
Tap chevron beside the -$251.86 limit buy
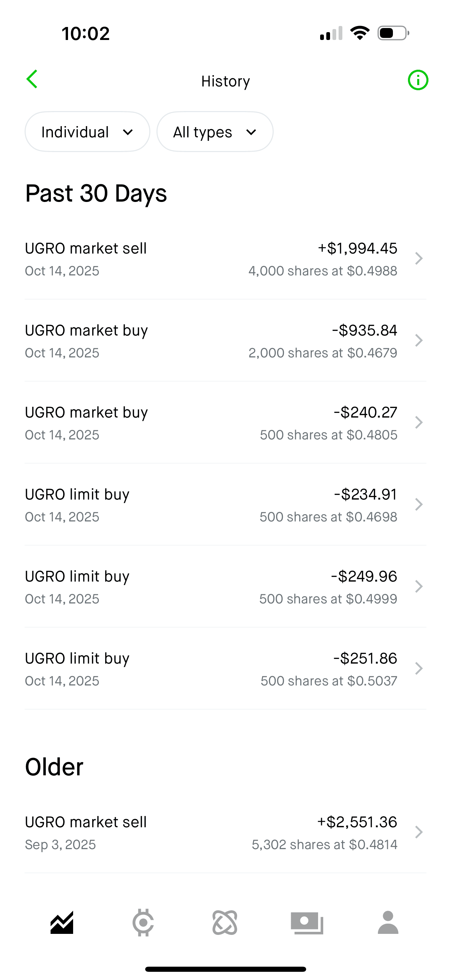[419, 668]
